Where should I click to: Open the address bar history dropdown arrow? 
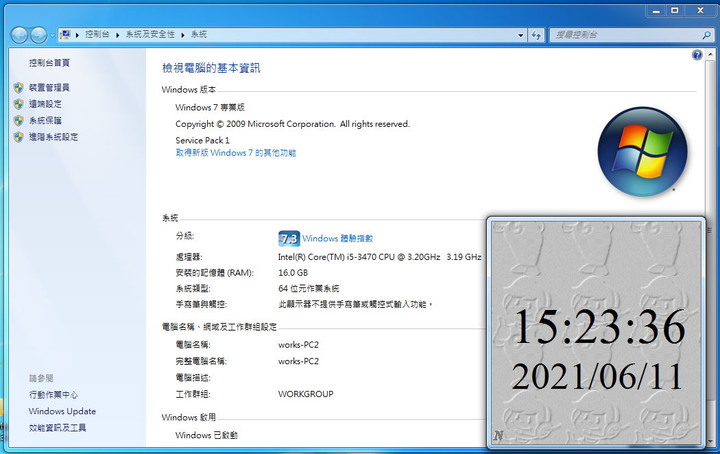click(x=520, y=35)
